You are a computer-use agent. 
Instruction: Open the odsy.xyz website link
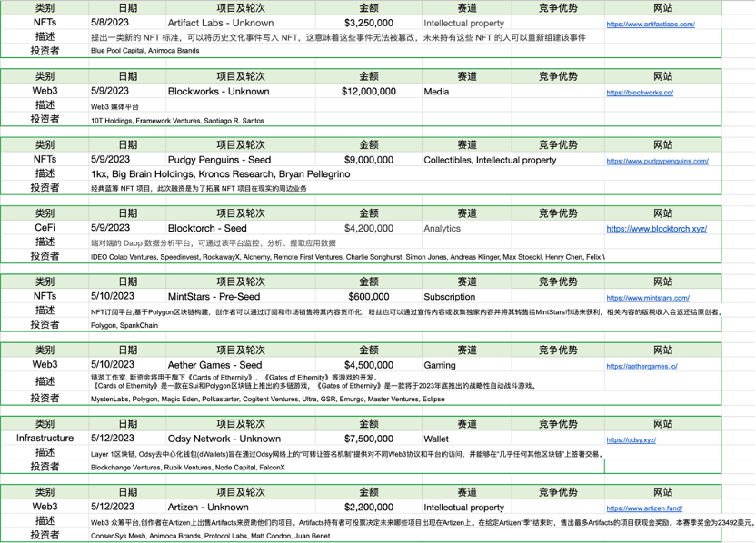click(632, 439)
